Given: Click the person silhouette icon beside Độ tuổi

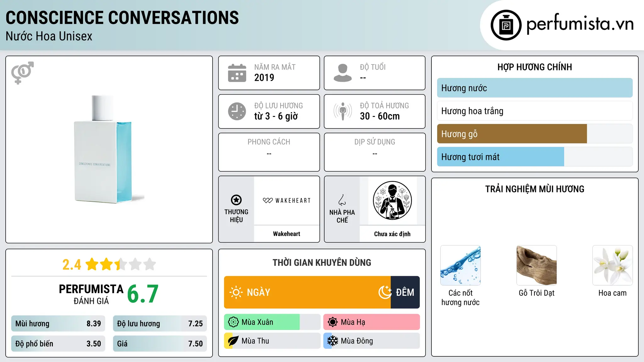Looking at the screenshot, I should [x=342, y=73].
